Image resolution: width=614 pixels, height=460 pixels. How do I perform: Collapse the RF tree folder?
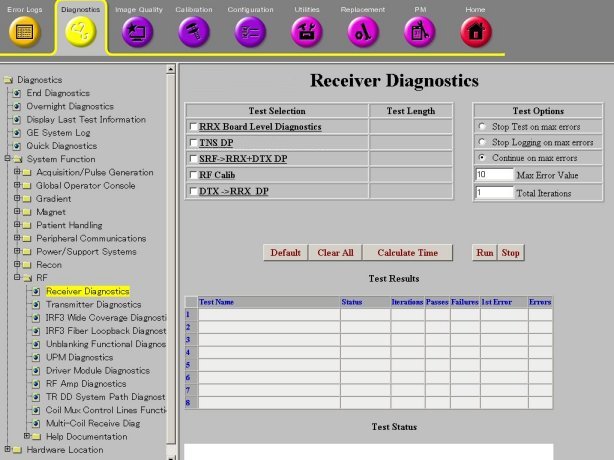pos(16,278)
